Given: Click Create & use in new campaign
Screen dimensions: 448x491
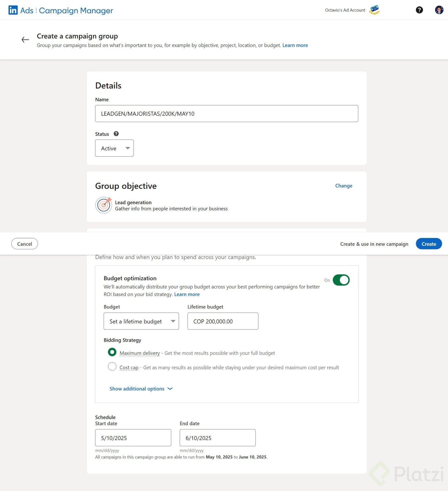Looking at the screenshot, I should pyautogui.click(x=374, y=244).
